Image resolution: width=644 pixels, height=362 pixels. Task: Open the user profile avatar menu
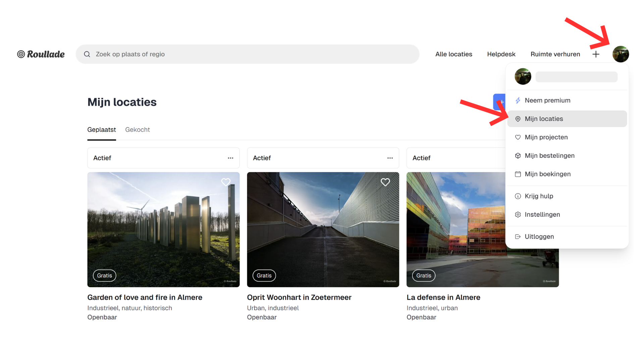(x=620, y=54)
